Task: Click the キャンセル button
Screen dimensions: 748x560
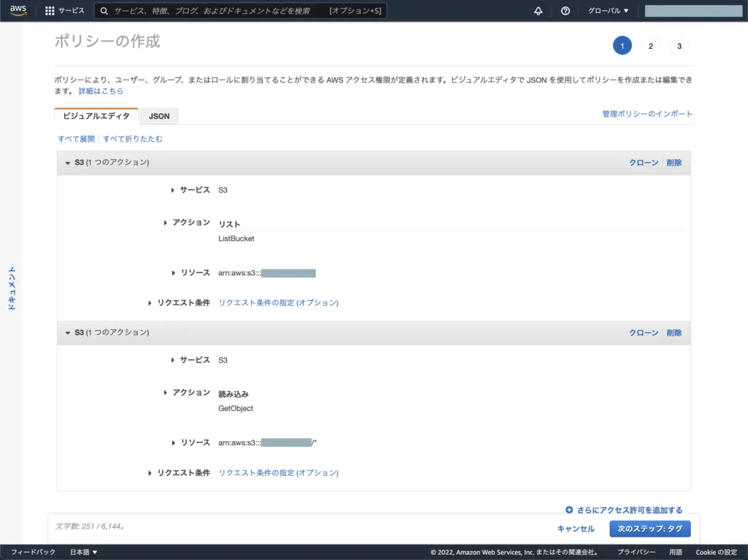Action: click(576, 529)
